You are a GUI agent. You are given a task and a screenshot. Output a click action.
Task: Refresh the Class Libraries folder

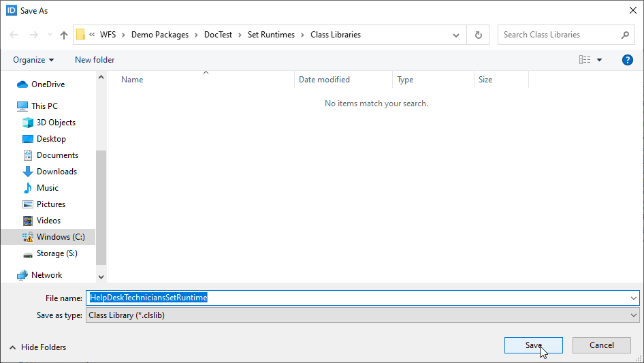click(x=478, y=35)
